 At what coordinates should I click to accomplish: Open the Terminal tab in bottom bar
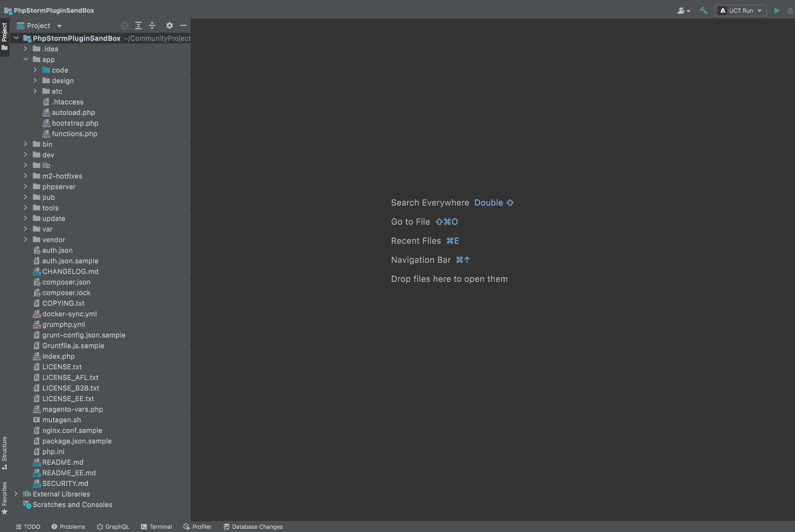pos(156,527)
